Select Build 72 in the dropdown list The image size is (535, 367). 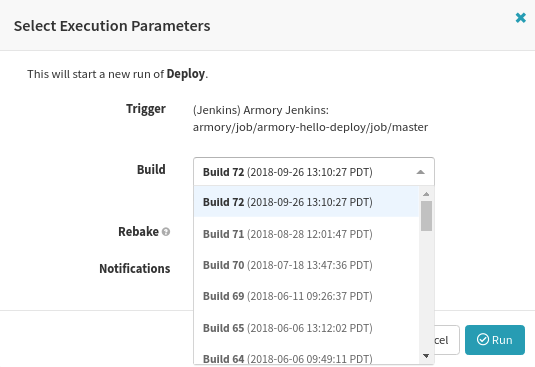coord(306,202)
